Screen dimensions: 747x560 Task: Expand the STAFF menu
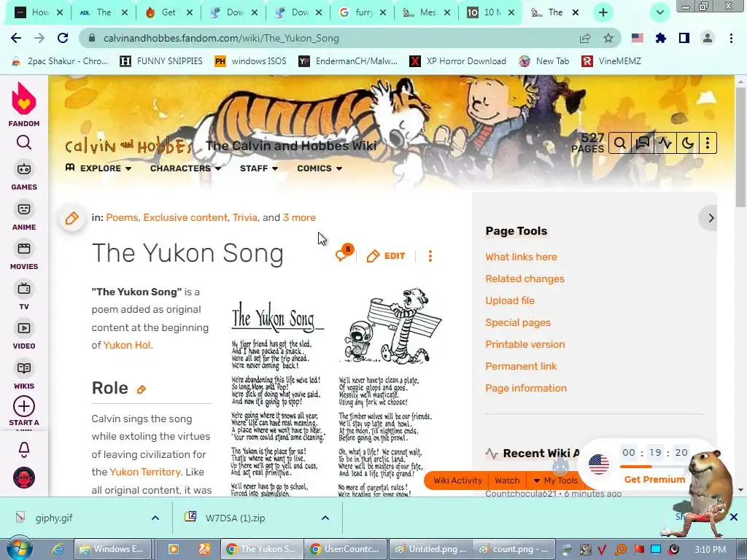[259, 168]
